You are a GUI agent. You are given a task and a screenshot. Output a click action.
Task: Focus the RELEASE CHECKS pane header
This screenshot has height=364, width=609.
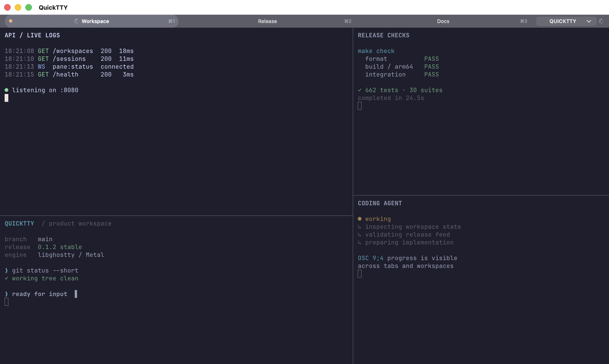point(384,35)
